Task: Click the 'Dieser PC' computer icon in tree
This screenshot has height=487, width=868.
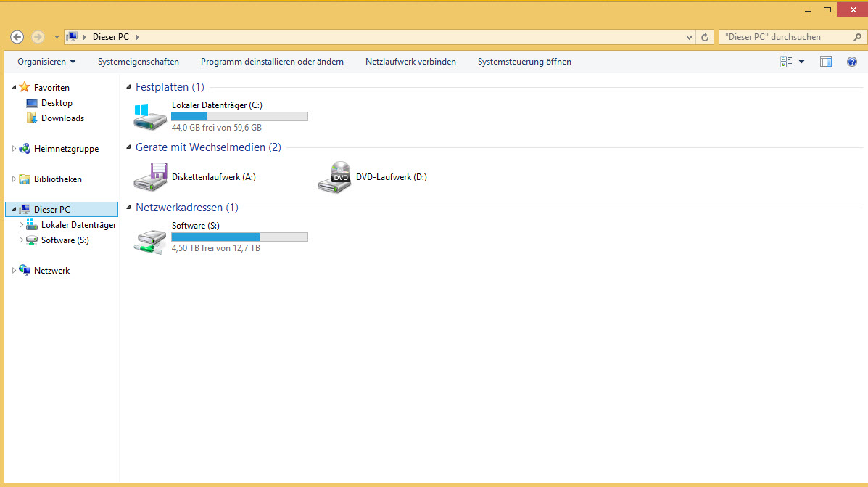Action: point(25,210)
